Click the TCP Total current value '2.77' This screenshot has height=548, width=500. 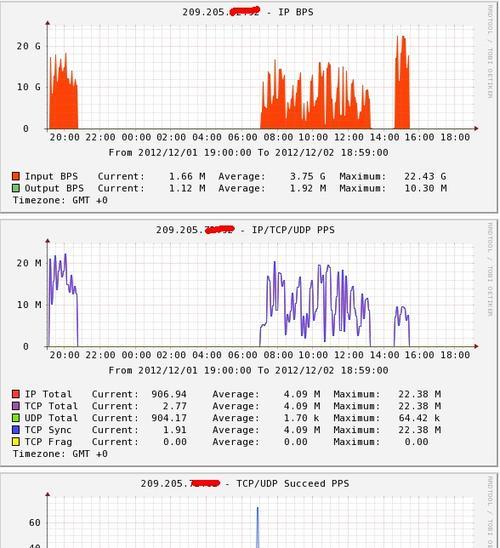pyautogui.click(x=175, y=406)
